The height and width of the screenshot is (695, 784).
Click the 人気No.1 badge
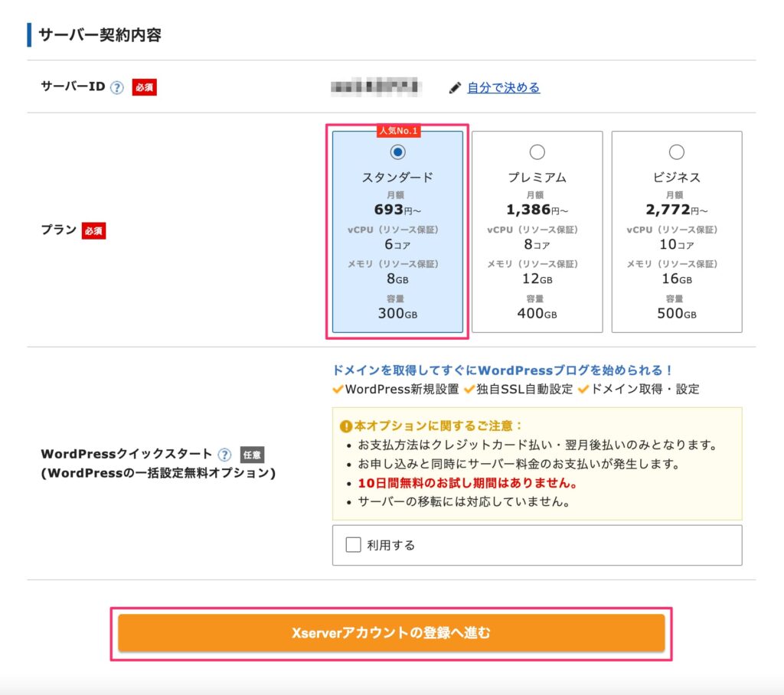(398, 130)
